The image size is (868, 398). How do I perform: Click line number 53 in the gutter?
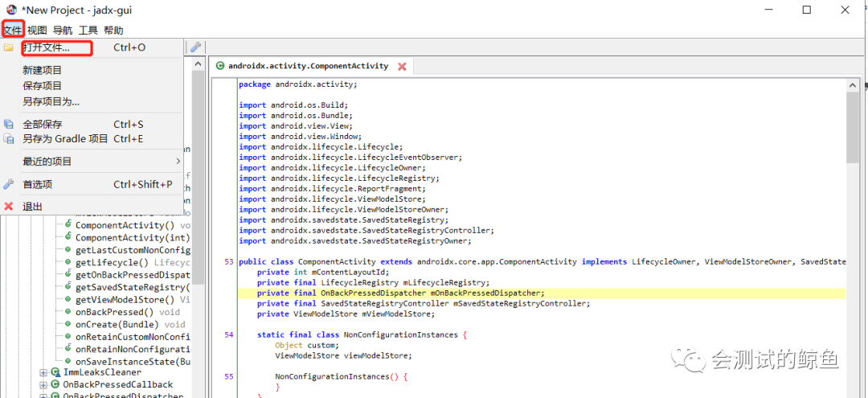coord(229,262)
